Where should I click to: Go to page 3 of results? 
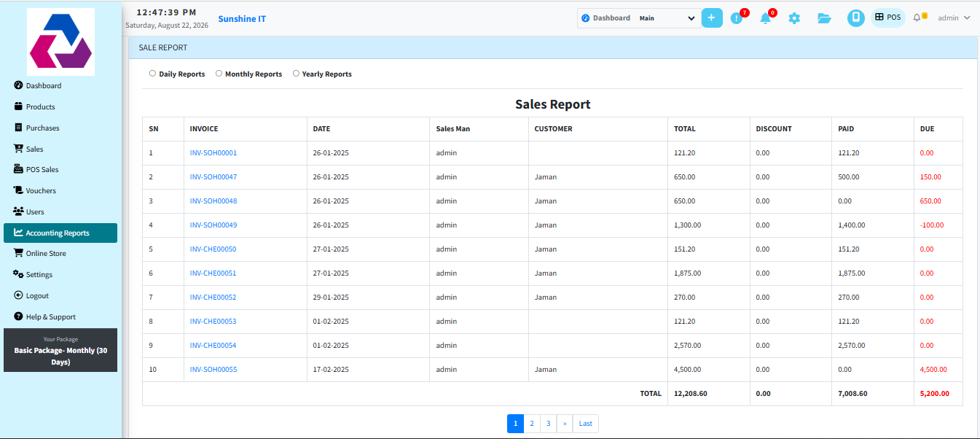[x=549, y=424]
